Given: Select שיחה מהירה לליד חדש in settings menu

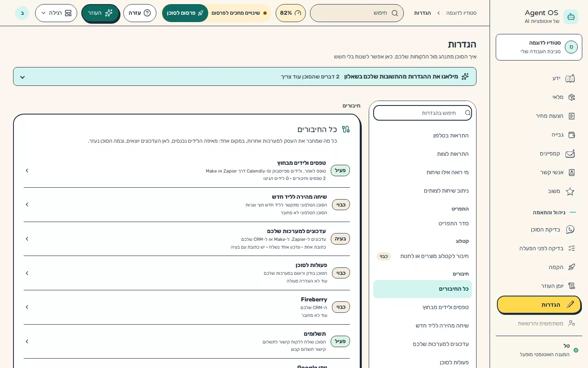Looking at the screenshot, I should point(423,326).
